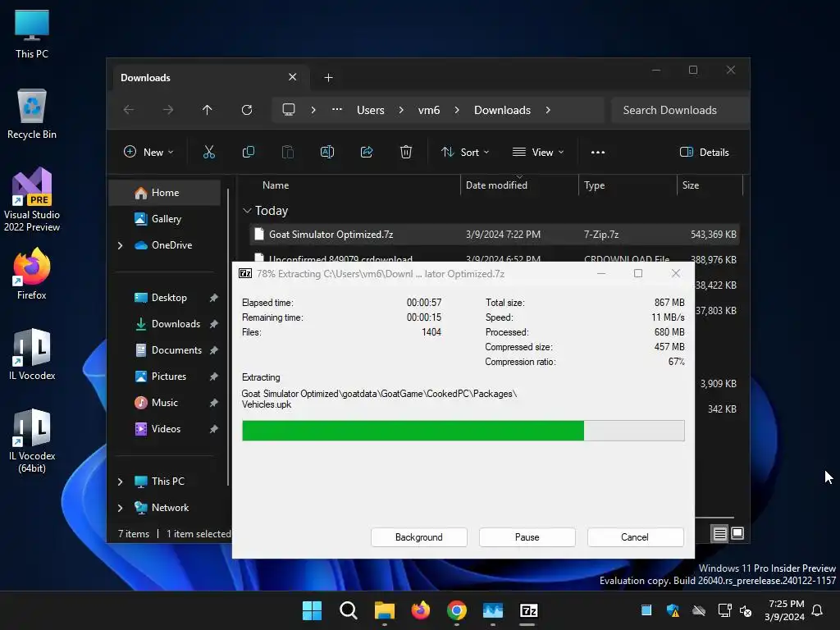Open the This PC desktop icon

coord(32,34)
